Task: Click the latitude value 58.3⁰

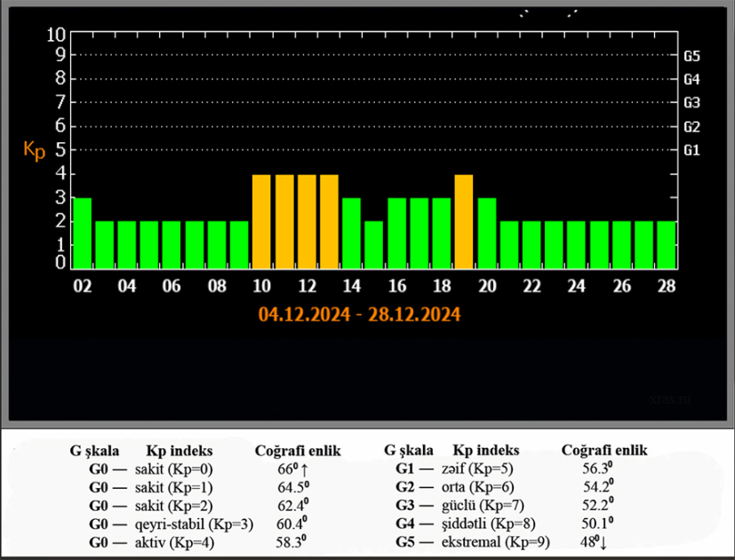Action: 292,542
